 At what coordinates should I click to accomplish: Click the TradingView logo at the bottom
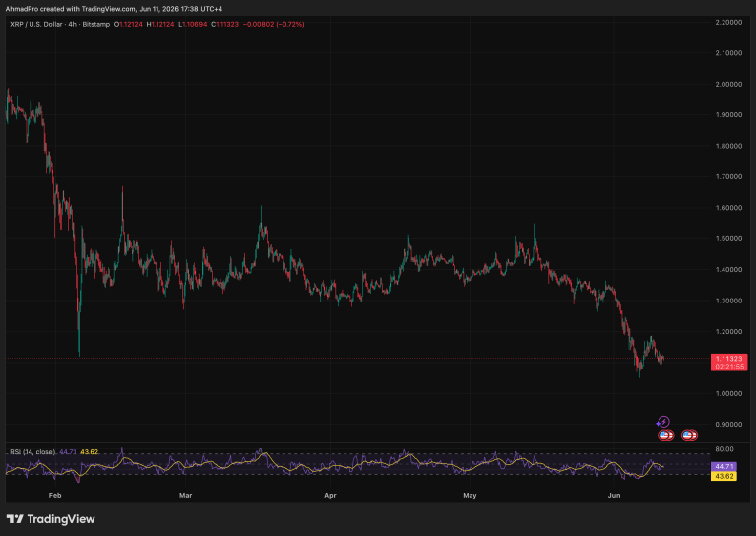click(50, 519)
